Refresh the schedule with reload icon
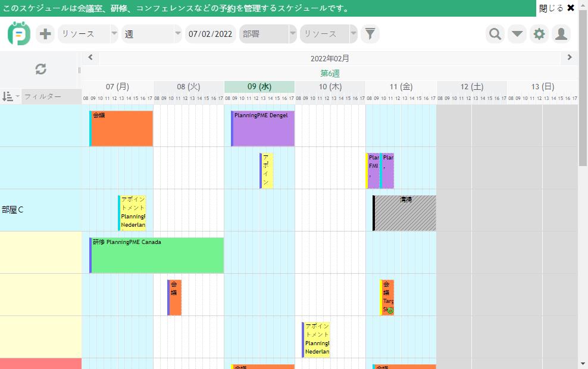The width and height of the screenshot is (588, 369). pos(40,69)
